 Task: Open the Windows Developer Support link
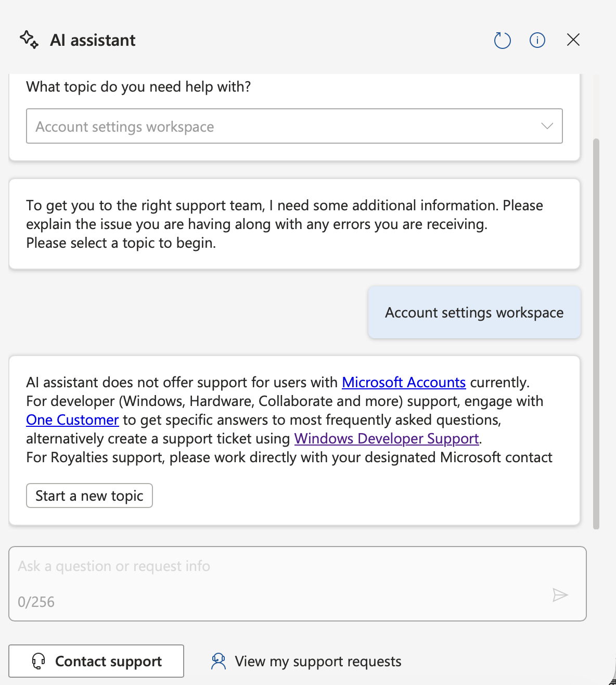(386, 439)
